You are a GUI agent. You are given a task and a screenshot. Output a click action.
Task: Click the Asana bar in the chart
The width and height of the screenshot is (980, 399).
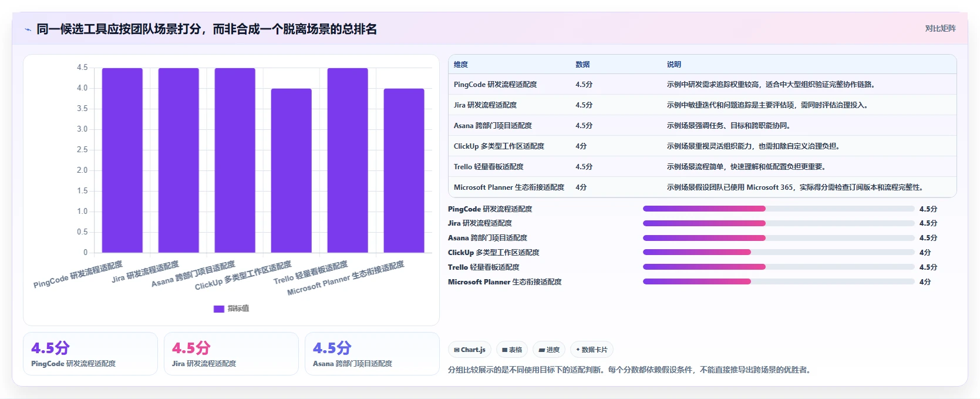tap(235, 160)
